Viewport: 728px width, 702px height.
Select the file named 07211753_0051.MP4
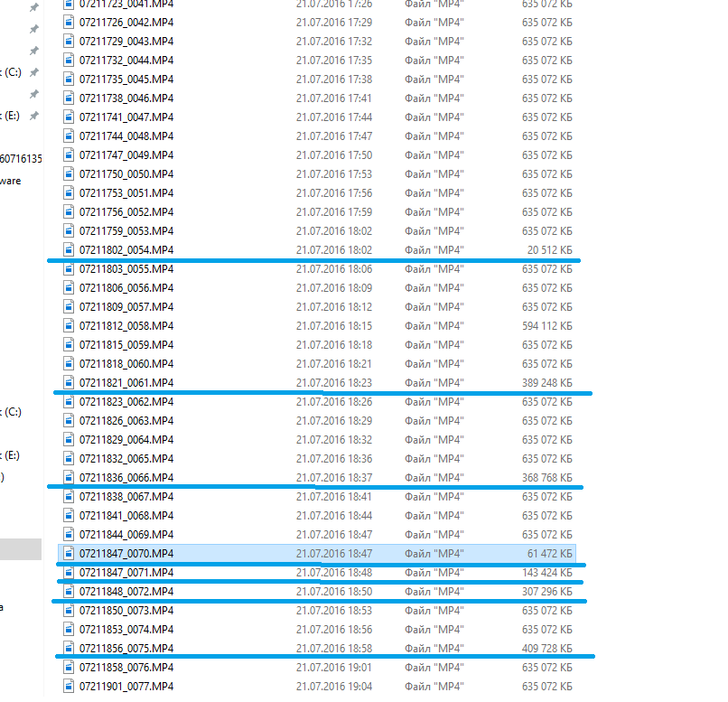point(126,192)
